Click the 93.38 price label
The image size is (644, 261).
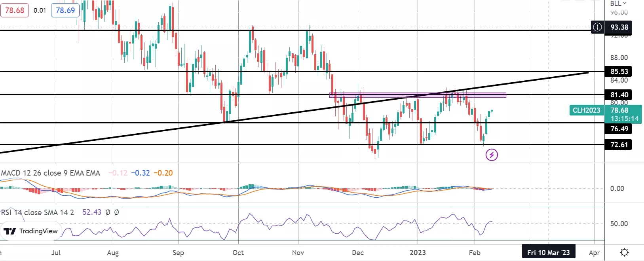pyautogui.click(x=619, y=27)
